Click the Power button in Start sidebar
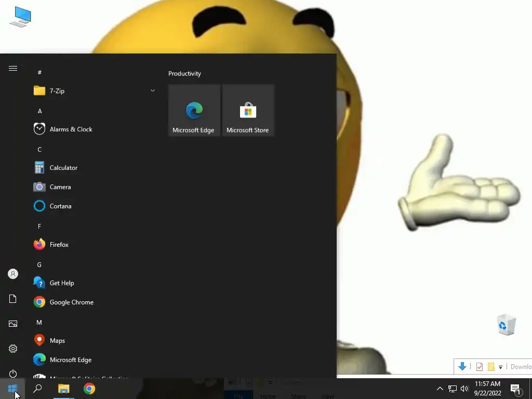The image size is (532, 399). pos(13,373)
